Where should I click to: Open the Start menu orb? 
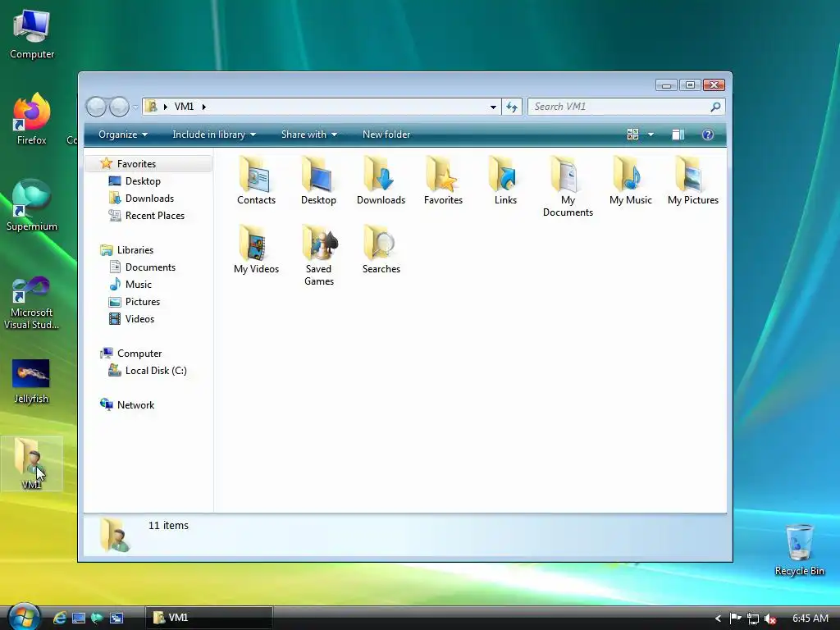pyautogui.click(x=24, y=617)
